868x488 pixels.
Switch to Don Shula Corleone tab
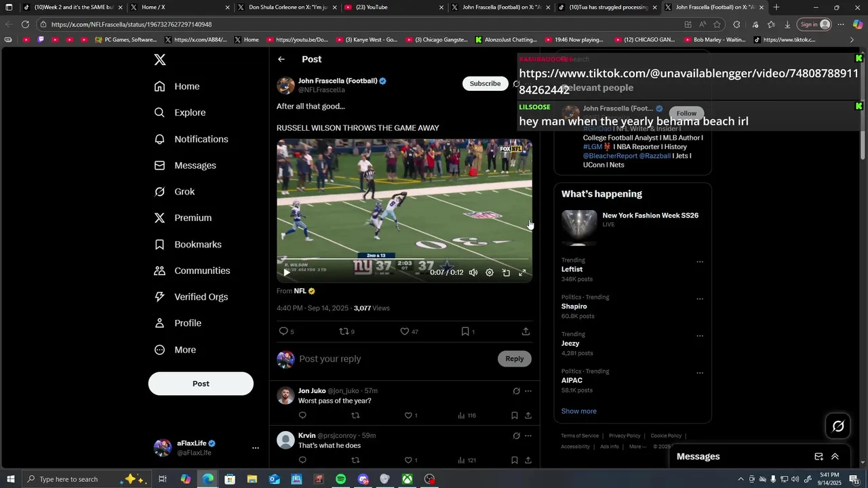click(x=286, y=7)
